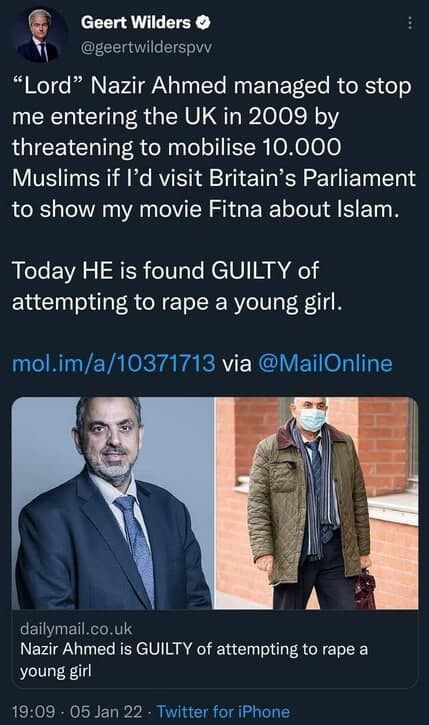The width and height of the screenshot is (429, 725).
Task: Open the @MailOnline mention
Action: click(325, 362)
